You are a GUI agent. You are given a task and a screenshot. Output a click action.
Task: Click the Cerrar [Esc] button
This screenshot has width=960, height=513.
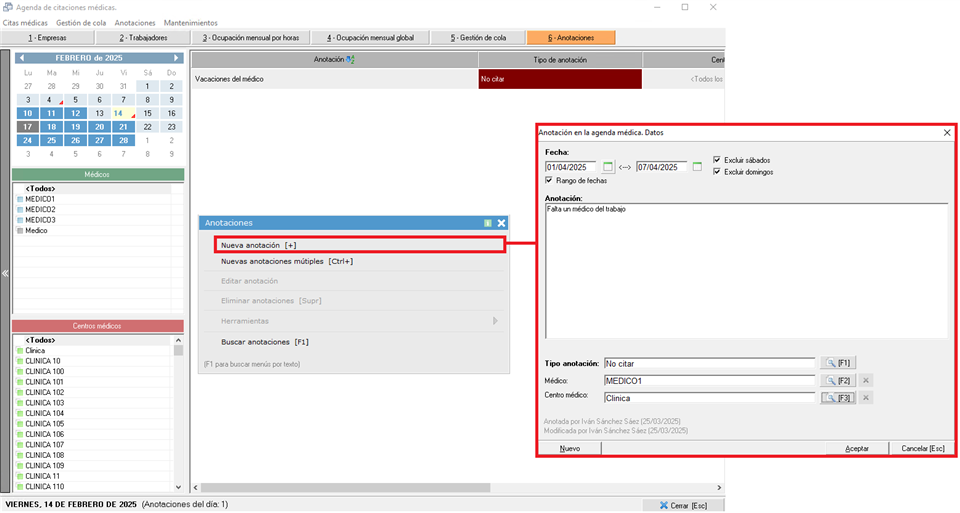click(682, 505)
